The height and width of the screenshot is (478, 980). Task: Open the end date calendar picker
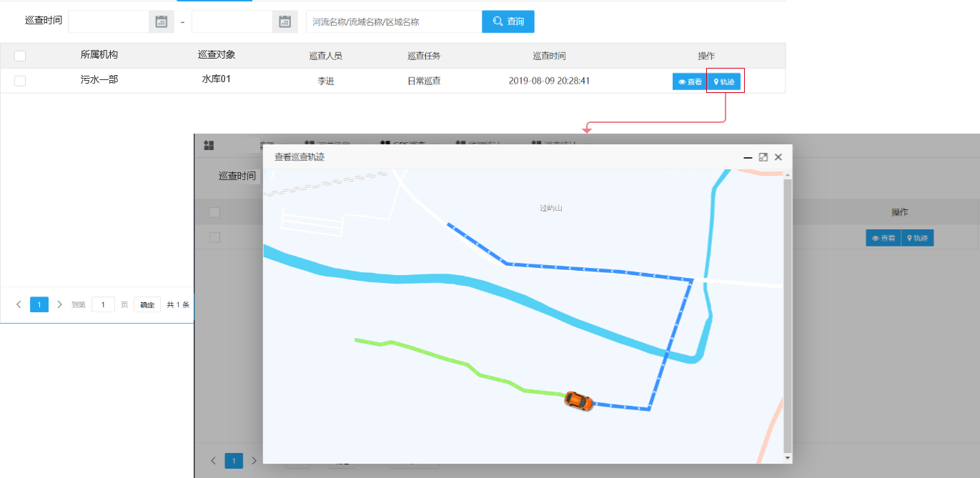point(284,22)
